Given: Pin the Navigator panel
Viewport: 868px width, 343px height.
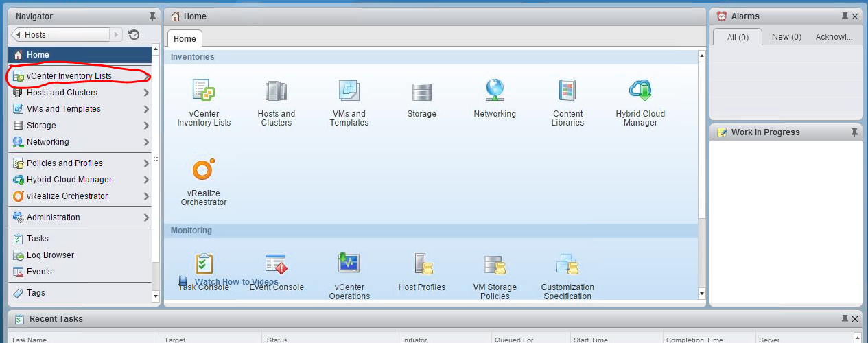Looking at the screenshot, I should 152,16.
